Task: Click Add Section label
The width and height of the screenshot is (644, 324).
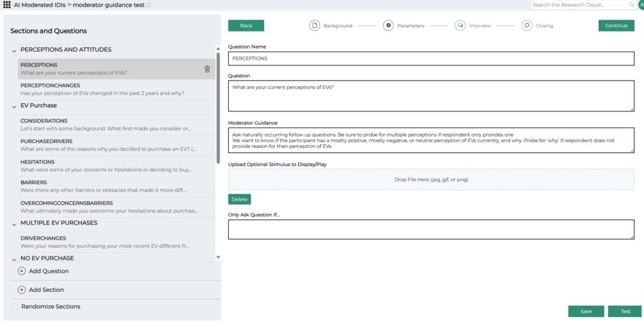Action: coord(47,290)
